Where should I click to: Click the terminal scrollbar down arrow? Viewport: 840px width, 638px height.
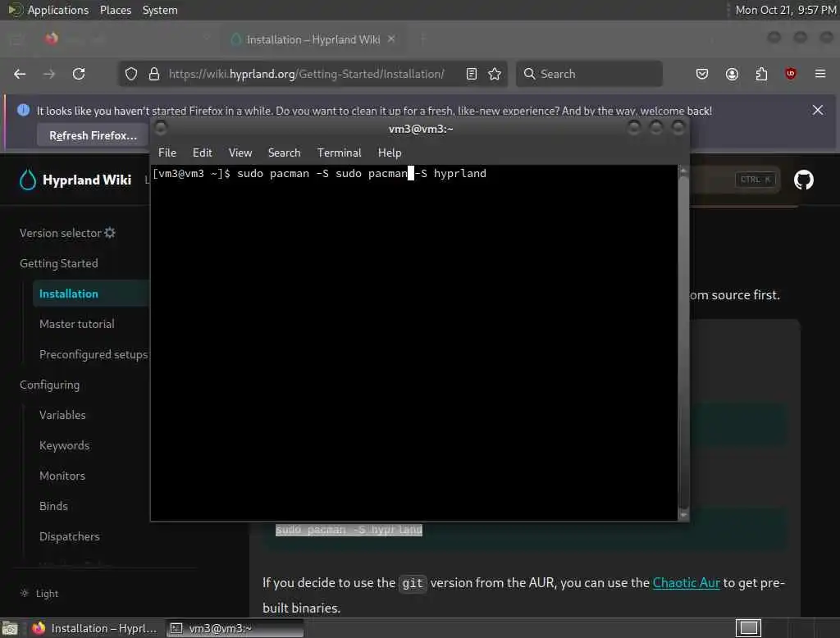683,515
